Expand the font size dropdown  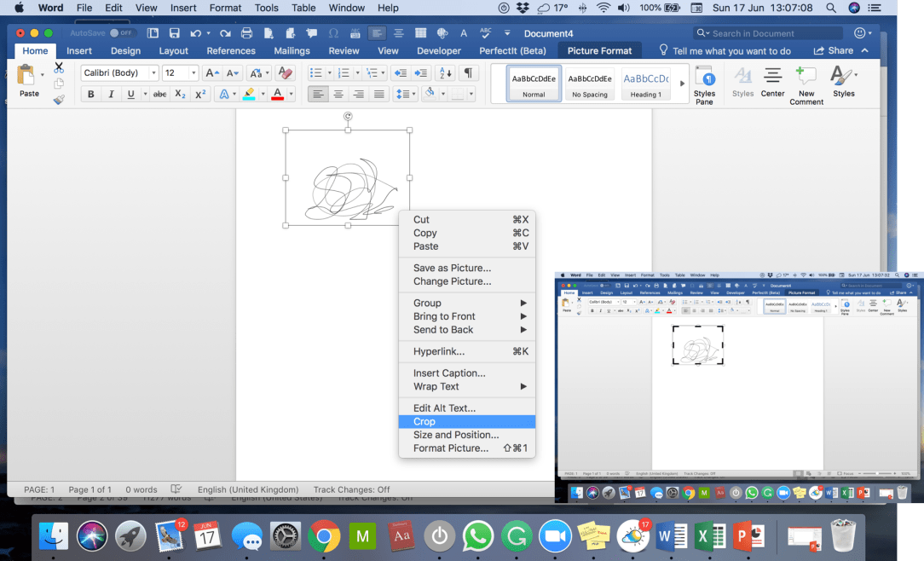[x=193, y=73]
